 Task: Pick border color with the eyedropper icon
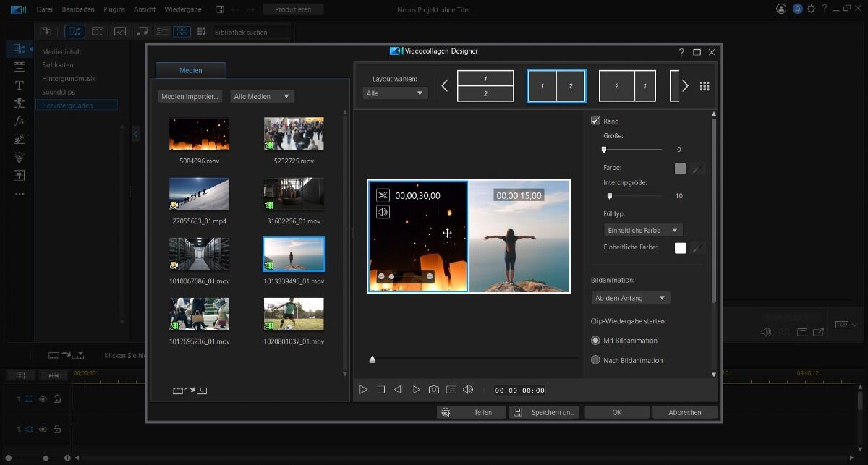[x=697, y=168]
